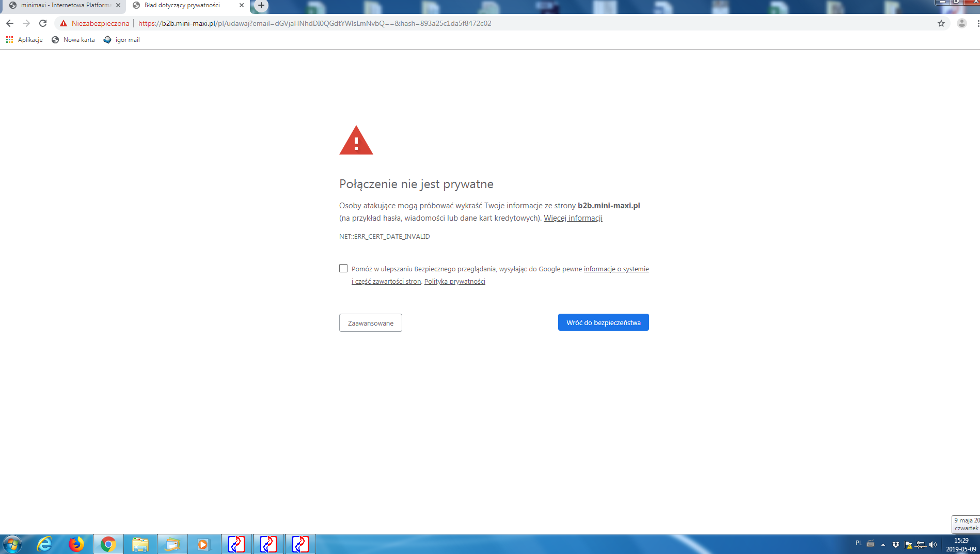
Task: Click the browser back arrow
Action: 10,23
